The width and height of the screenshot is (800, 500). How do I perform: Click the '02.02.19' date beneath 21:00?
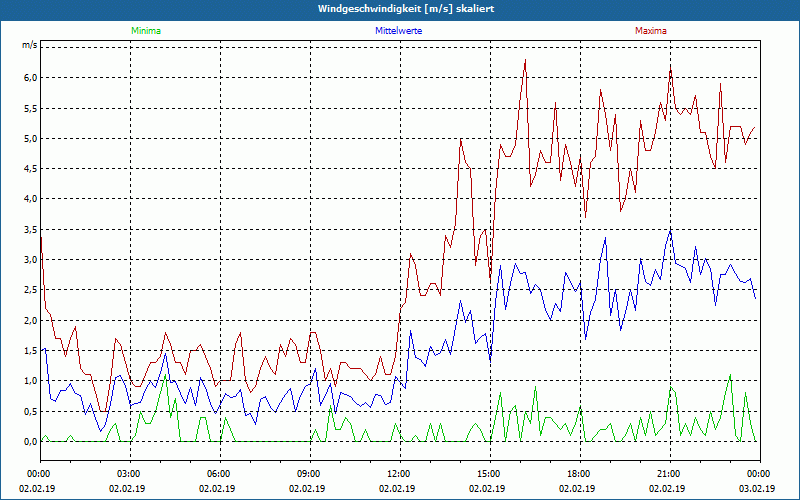coord(667,488)
